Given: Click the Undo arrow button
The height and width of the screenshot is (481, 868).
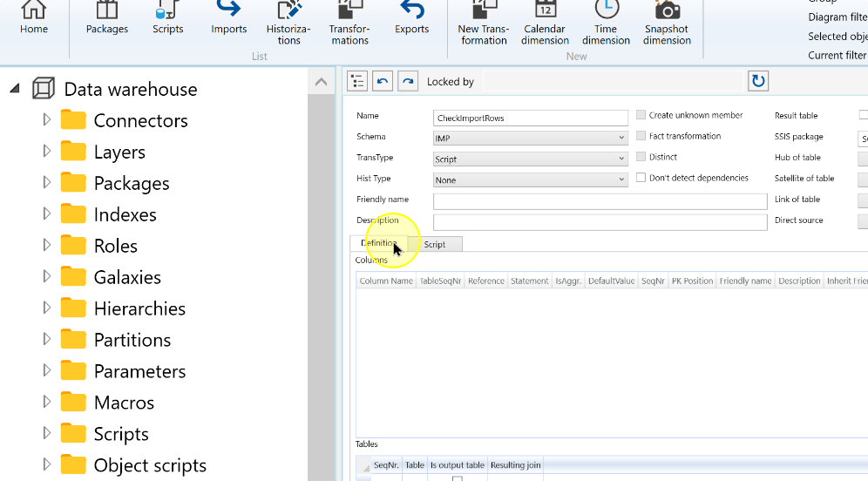Looking at the screenshot, I should click(383, 81).
